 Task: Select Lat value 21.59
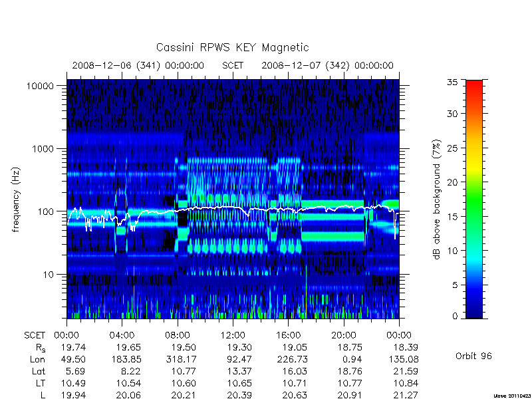(x=406, y=372)
